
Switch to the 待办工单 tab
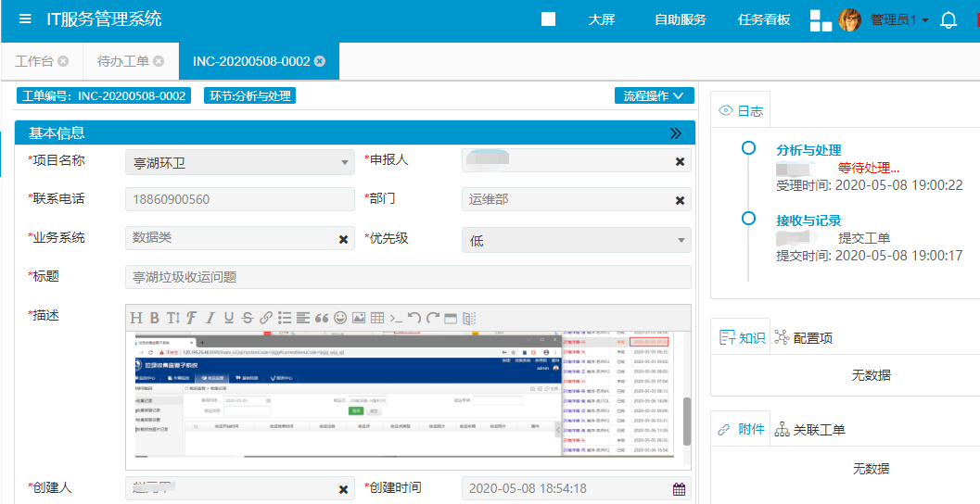pos(124,61)
